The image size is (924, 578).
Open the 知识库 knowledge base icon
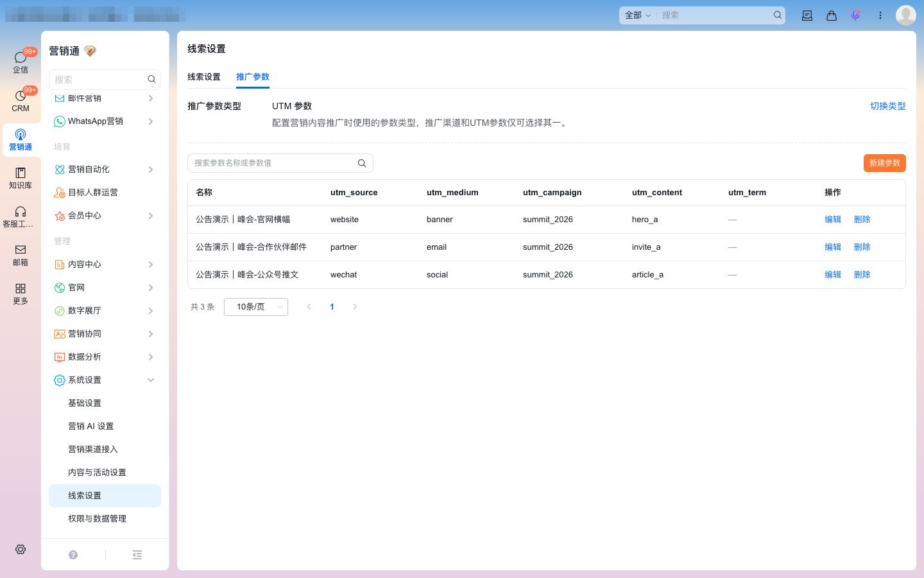[x=21, y=178]
